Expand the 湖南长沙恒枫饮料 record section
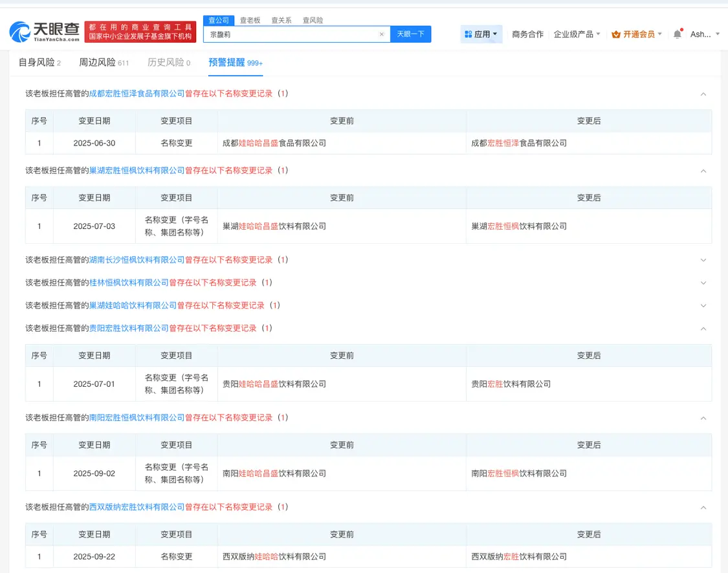 coord(703,260)
